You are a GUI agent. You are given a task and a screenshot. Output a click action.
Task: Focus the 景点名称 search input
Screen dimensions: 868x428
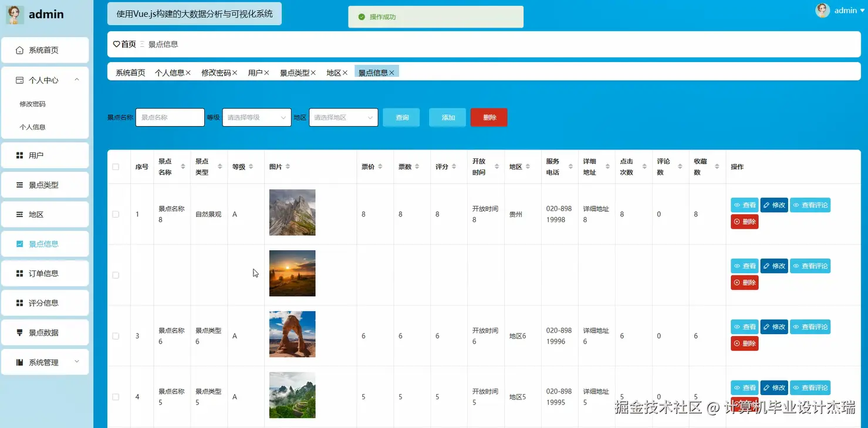(170, 117)
